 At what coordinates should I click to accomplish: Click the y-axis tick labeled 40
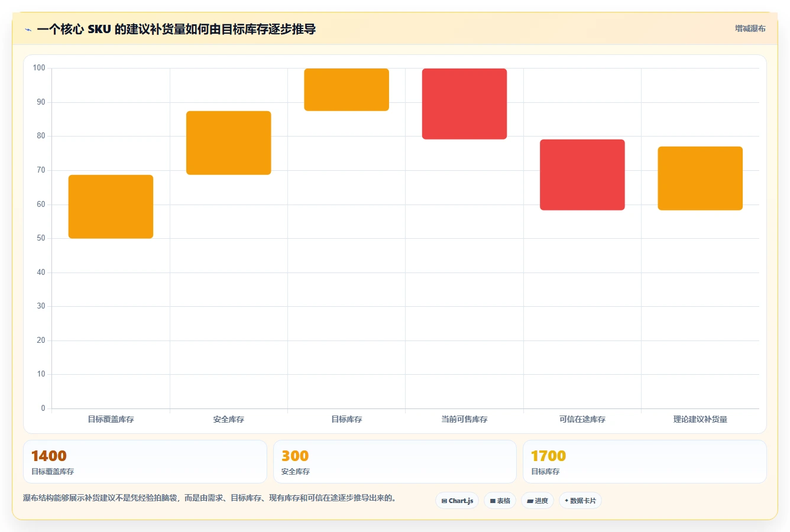(x=41, y=273)
